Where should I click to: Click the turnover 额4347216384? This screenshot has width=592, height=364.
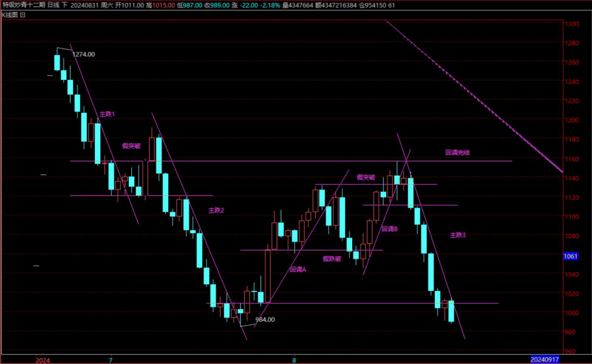pos(336,5)
